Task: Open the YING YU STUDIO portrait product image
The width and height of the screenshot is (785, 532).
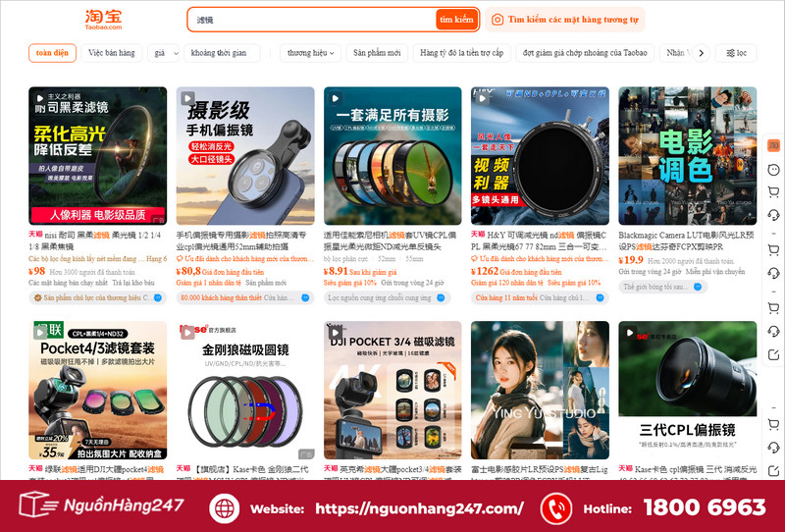Action: tap(540, 390)
